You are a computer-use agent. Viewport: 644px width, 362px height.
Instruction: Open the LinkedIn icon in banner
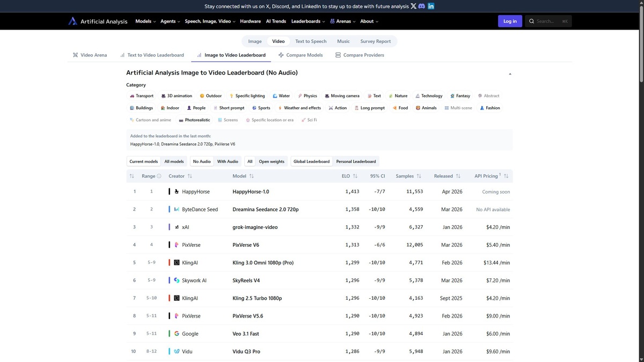tap(431, 6)
